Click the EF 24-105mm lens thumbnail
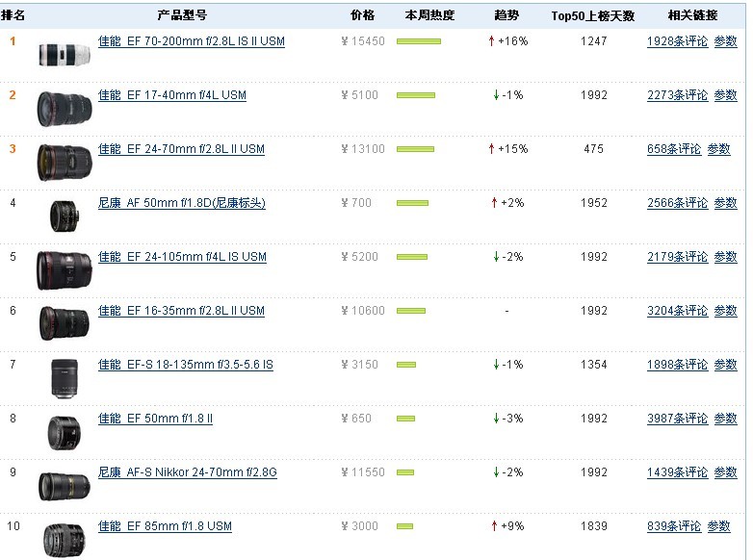753x560 pixels. coord(65,270)
